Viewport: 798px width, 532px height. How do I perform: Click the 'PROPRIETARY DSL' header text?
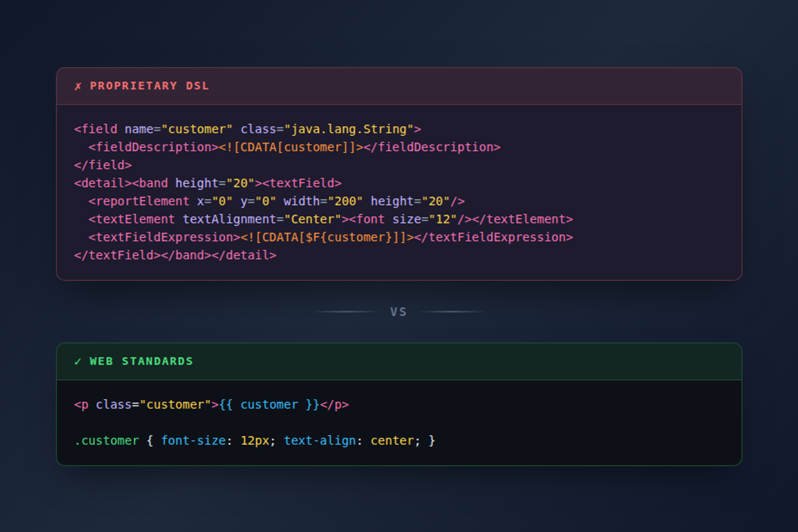149,86
